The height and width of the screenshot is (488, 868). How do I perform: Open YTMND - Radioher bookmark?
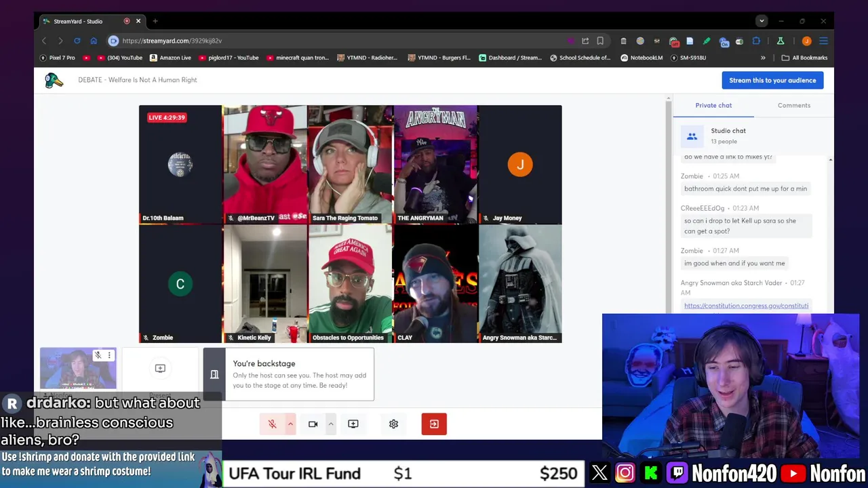(368, 58)
